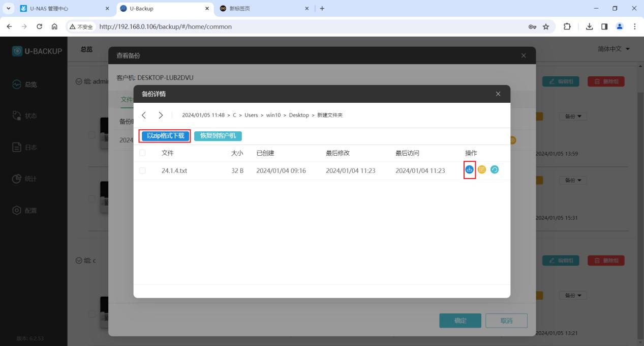Viewport: 644px width, 346px height.
Task: Open the 简体中文 language dropdown
Action: click(614, 49)
